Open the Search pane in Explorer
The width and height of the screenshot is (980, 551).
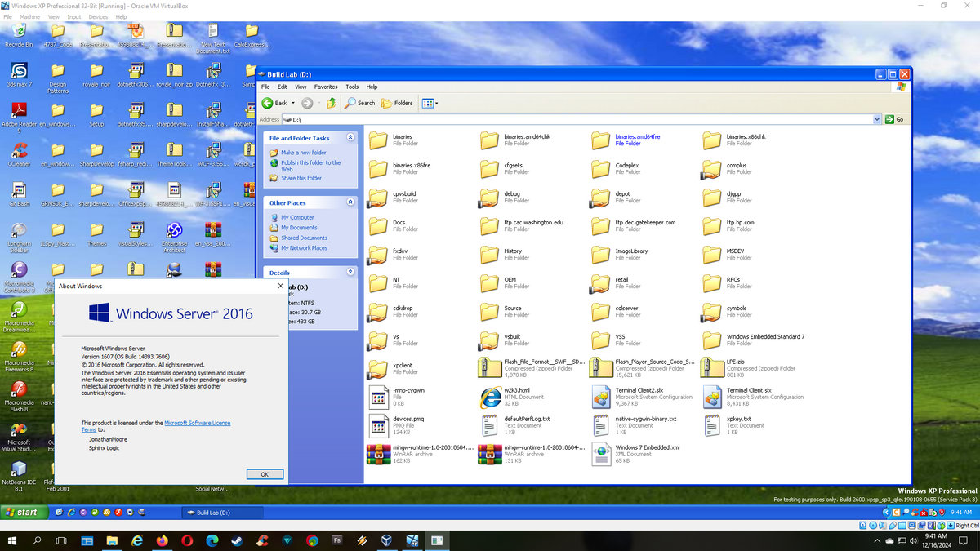[359, 103]
